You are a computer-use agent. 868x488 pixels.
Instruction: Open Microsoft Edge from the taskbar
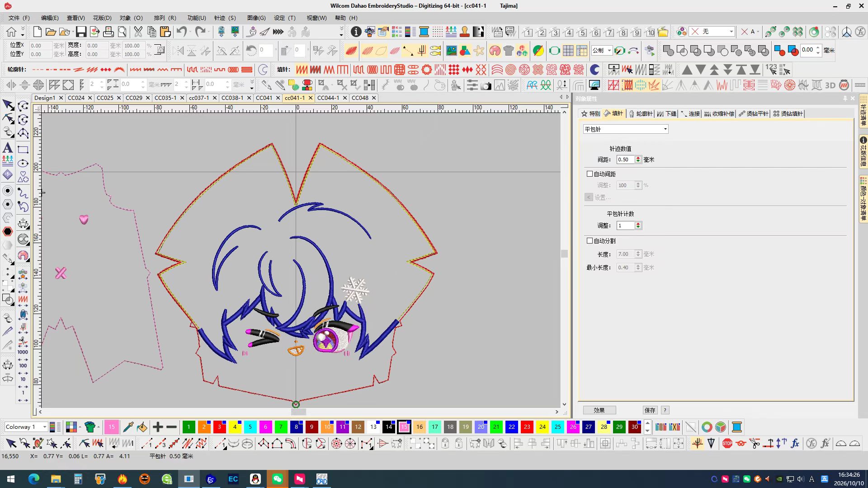click(x=34, y=479)
